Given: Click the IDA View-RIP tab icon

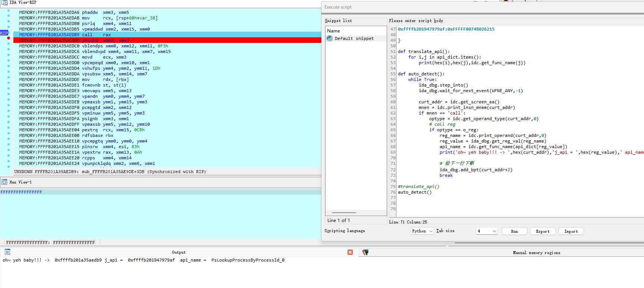Looking at the screenshot, I should click(x=4, y=3).
